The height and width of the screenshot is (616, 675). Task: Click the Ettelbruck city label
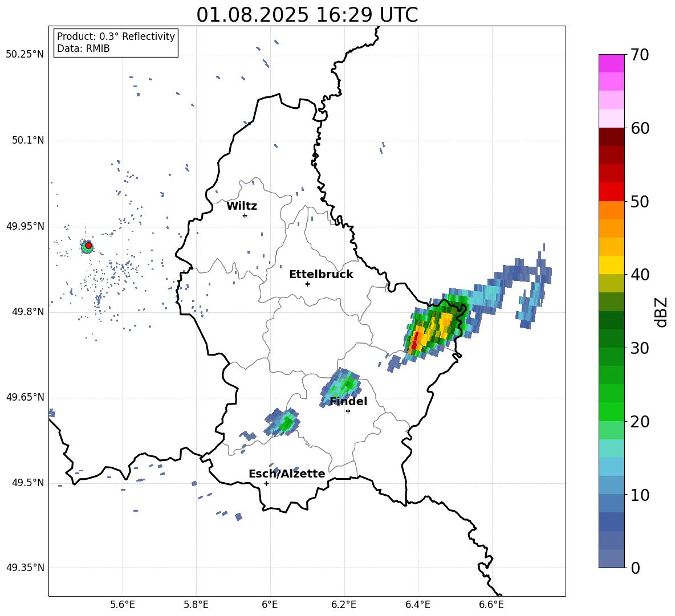[x=321, y=275]
